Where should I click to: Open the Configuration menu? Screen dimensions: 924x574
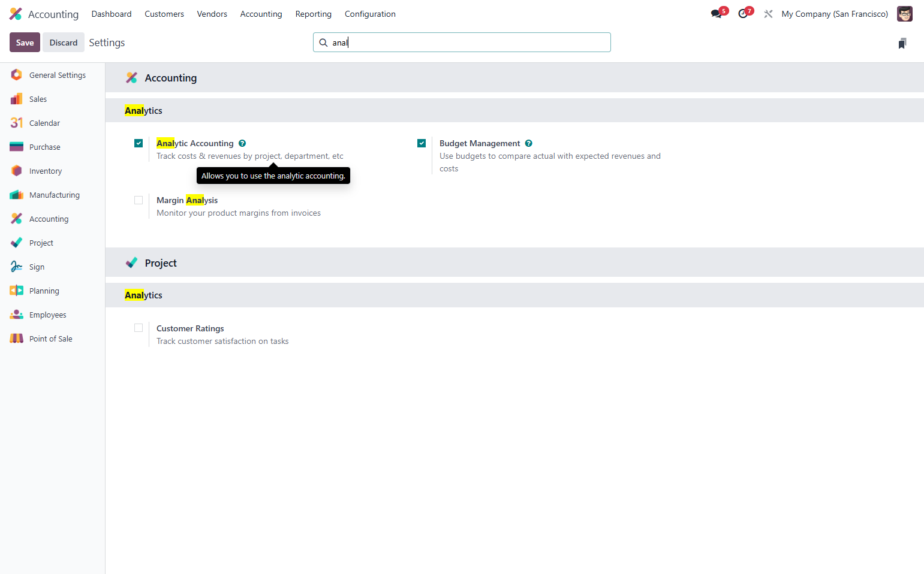pyautogui.click(x=370, y=14)
